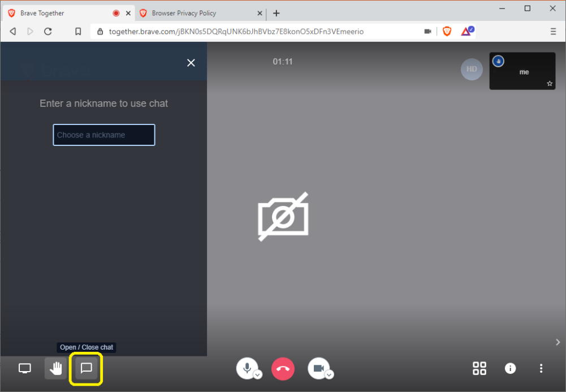The height and width of the screenshot is (392, 566).
Task: Expand camera options arrow
Action: coord(329,374)
